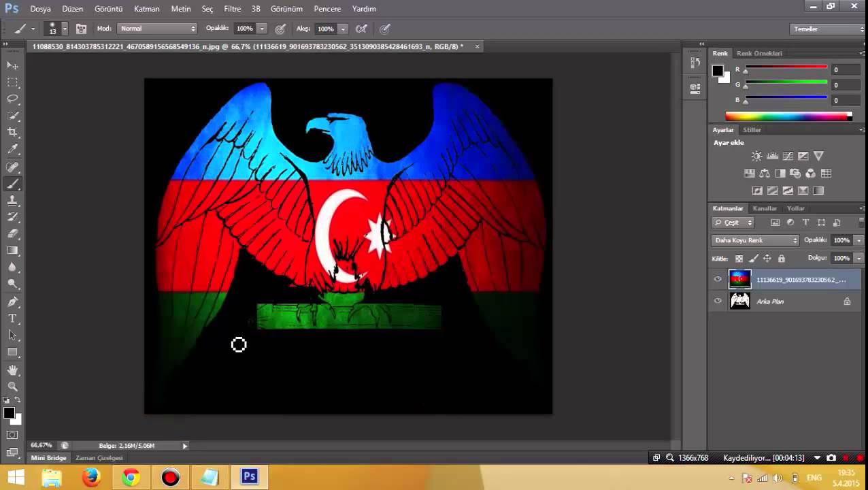Select the Horizontal Type tool
Screen dimensions: 868x490
12,318
